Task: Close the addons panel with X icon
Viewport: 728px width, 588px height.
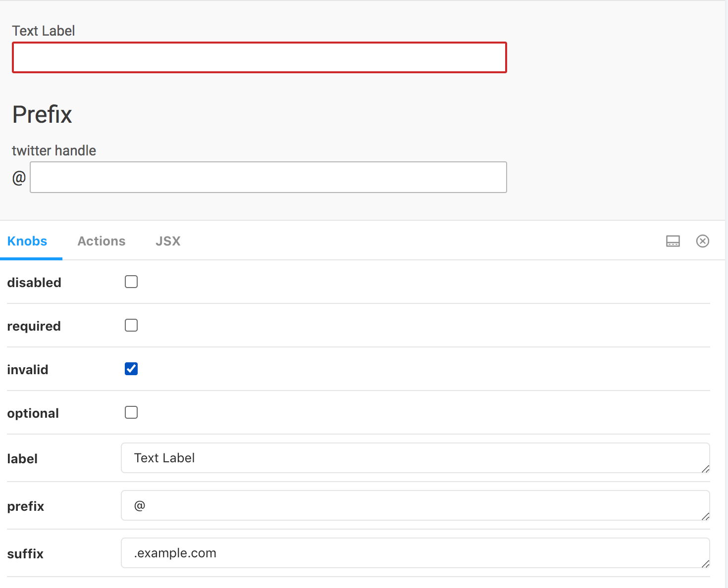Action: click(703, 241)
